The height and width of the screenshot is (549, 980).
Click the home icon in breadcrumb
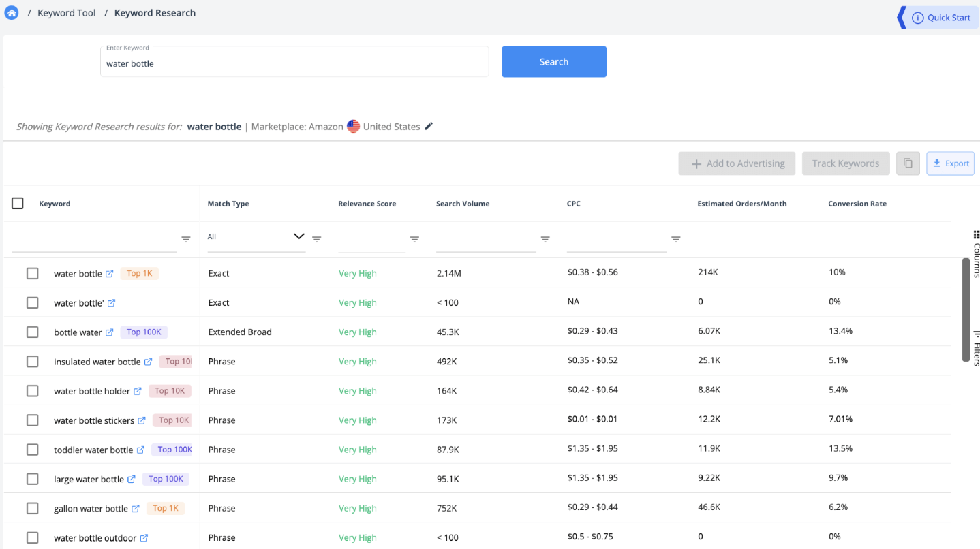(12, 13)
